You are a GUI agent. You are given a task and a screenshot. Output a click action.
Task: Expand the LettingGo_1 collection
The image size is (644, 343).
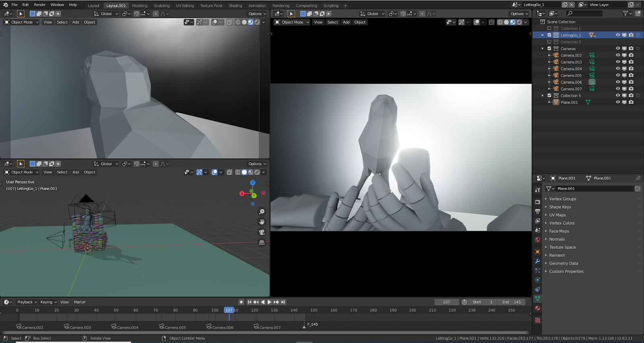543,35
